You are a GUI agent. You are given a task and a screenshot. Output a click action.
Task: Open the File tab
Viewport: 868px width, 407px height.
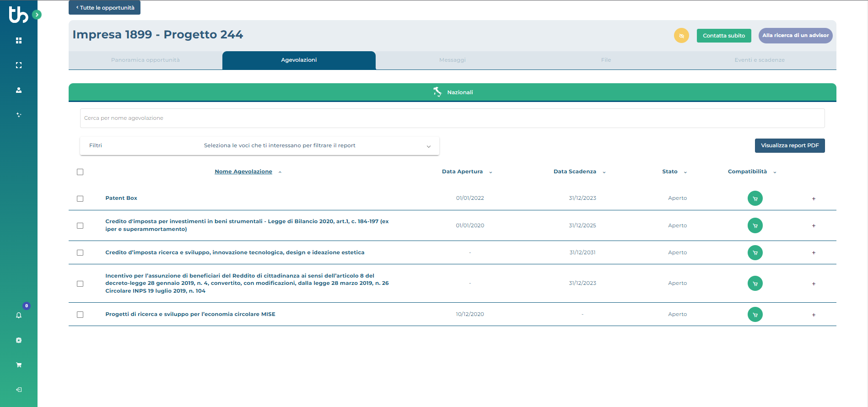[x=606, y=60]
